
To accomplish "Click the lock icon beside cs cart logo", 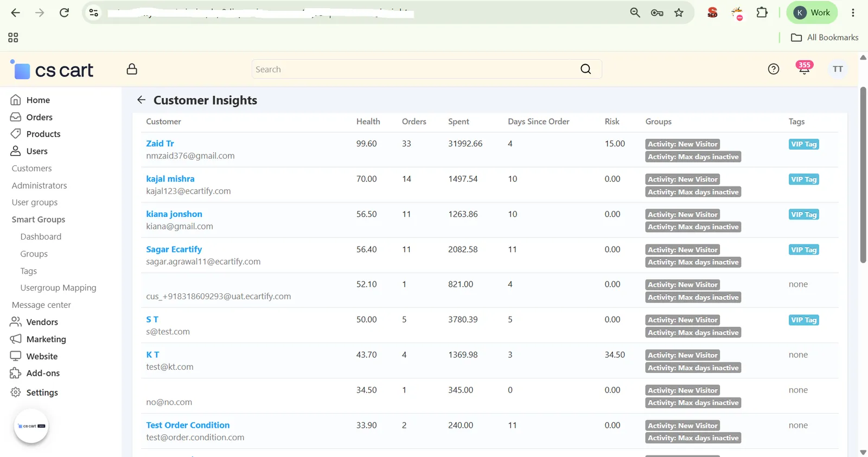I will click(x=132, y=69).
